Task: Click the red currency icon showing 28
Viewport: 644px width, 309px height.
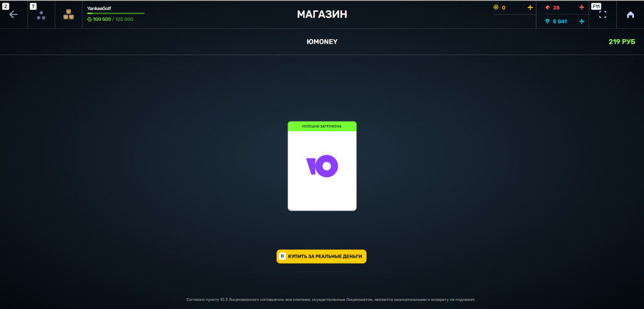Action: point(548,8)
